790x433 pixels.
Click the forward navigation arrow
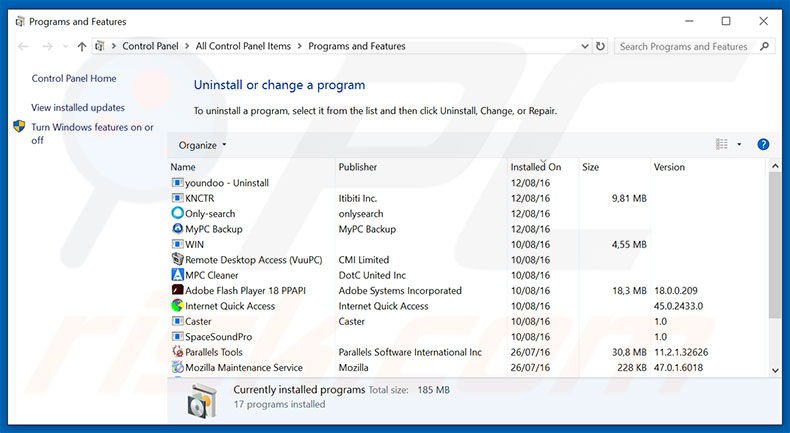point(47,46)
